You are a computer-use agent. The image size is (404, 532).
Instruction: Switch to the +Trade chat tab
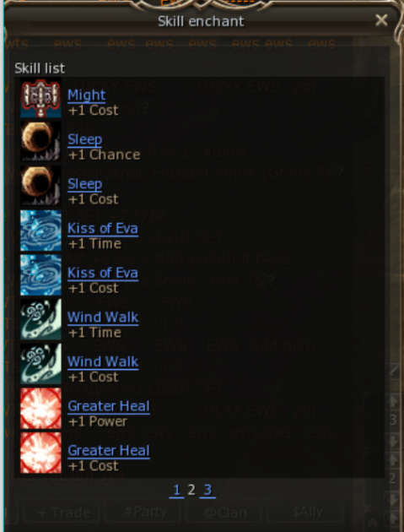click(x=64, y=513)
